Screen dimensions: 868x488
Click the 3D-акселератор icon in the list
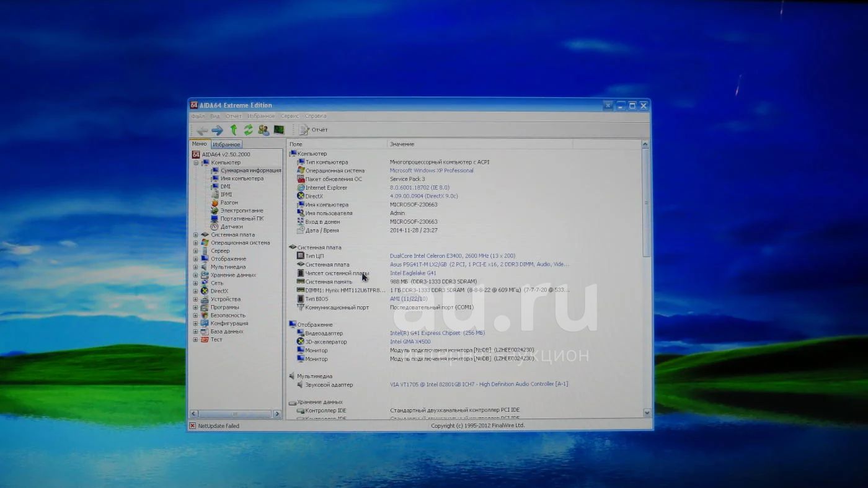pyautogui.click(x=301, y=342)
